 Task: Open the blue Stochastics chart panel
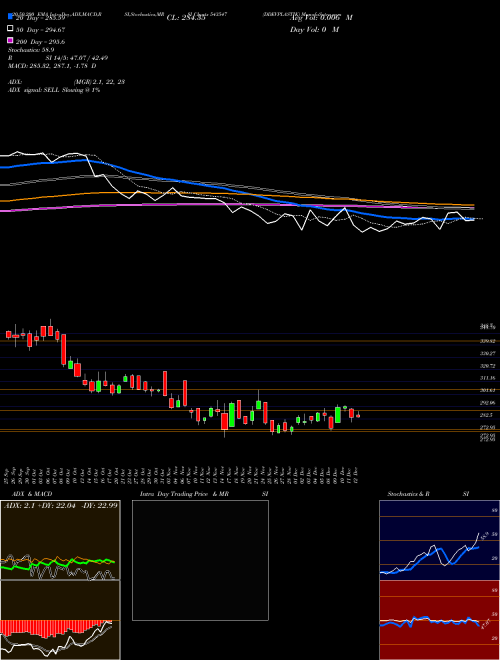tap(439, 540)
